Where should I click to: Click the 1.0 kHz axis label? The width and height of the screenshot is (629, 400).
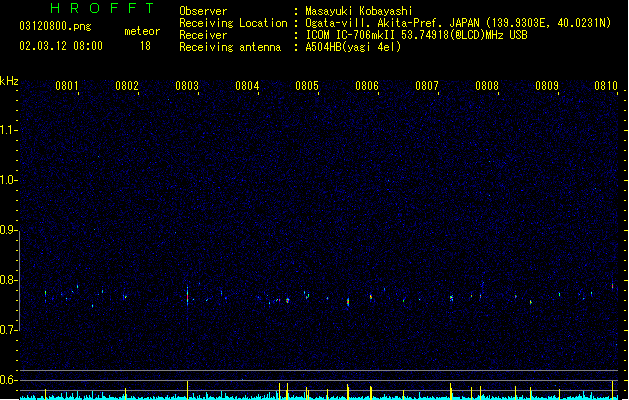tap(8, 180)
